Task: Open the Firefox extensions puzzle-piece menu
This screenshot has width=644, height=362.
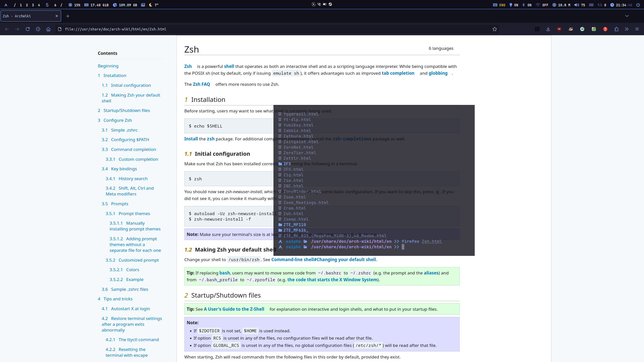Action: click(616, 29)
